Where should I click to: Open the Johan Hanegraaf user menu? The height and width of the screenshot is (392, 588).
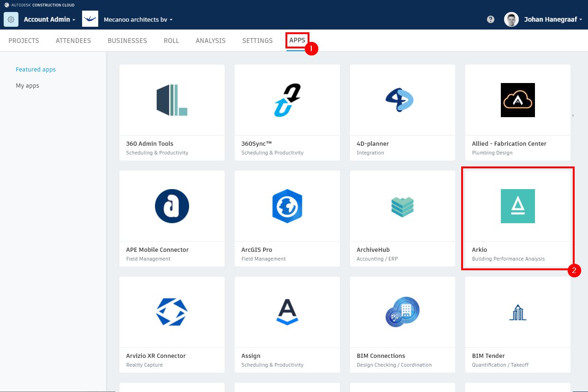pos(553,19)
